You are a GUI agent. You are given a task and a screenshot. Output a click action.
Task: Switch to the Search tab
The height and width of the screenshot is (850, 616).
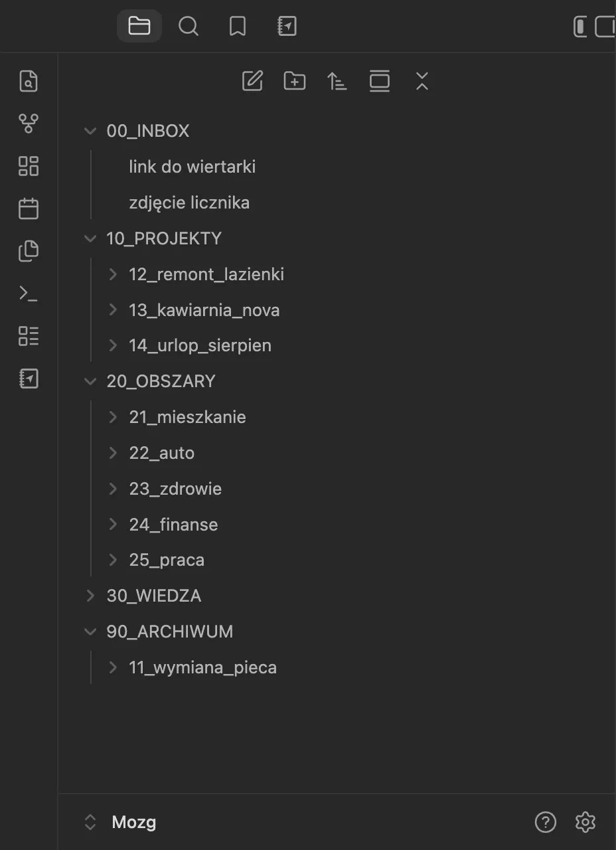coord(189,26)
